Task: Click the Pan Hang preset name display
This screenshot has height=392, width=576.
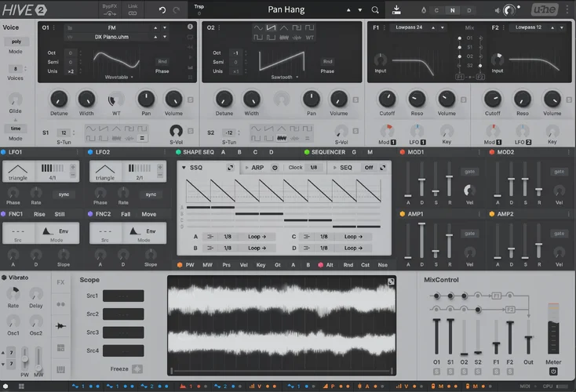Action: point(286,9)
